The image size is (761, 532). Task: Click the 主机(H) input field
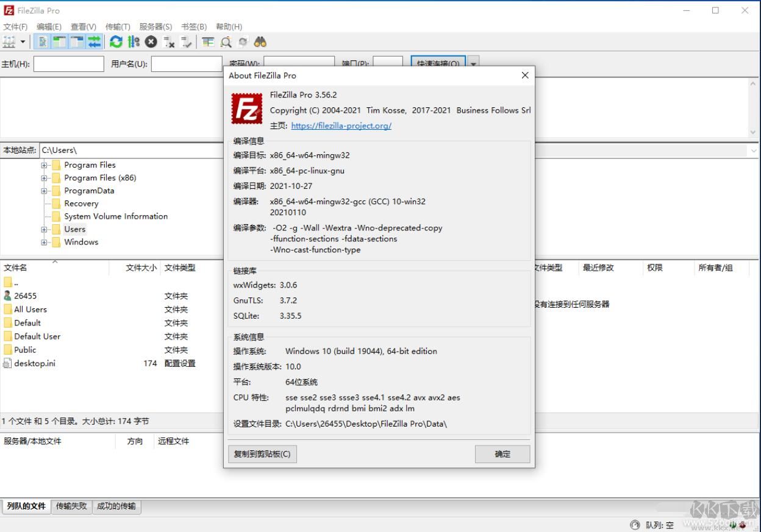point(69,64)
